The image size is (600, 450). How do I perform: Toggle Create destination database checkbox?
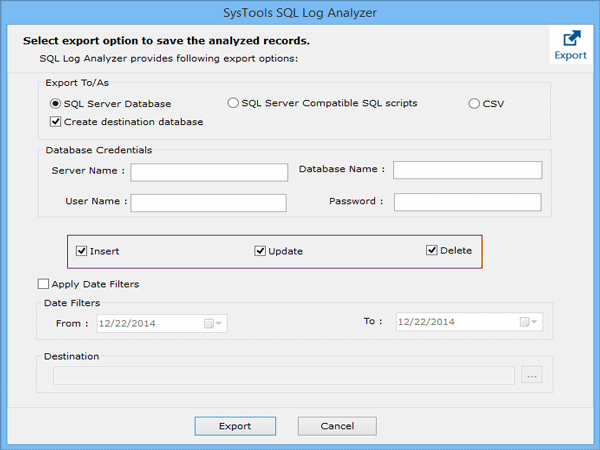(55, 122)
